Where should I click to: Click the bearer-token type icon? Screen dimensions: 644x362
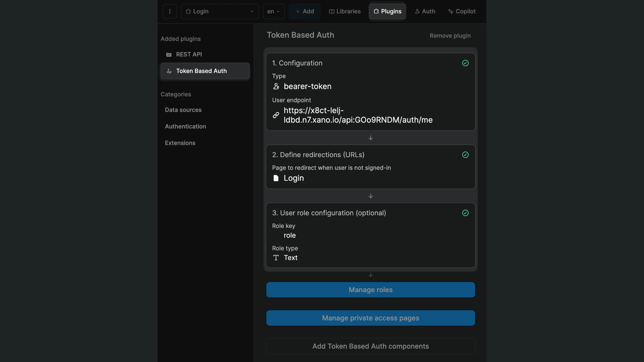tap(276, 86)
